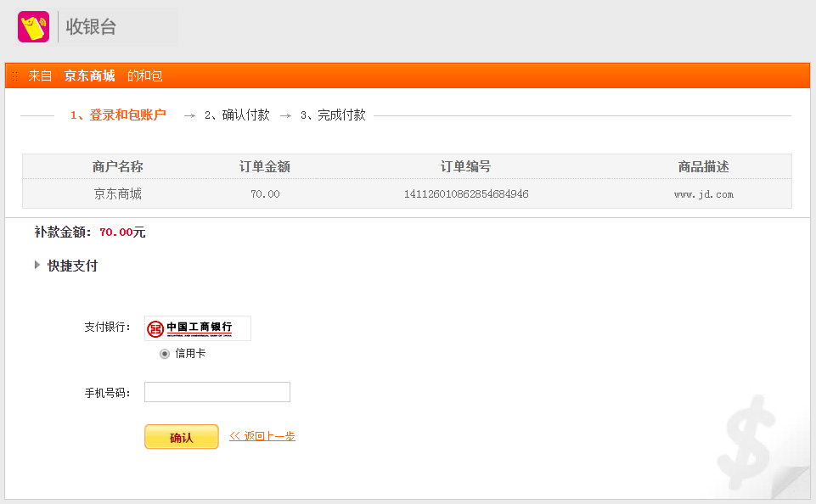Click order number 141126010862854684946
Image resolution: width=816 pixels, height=504 pixels.
point(466,194)
